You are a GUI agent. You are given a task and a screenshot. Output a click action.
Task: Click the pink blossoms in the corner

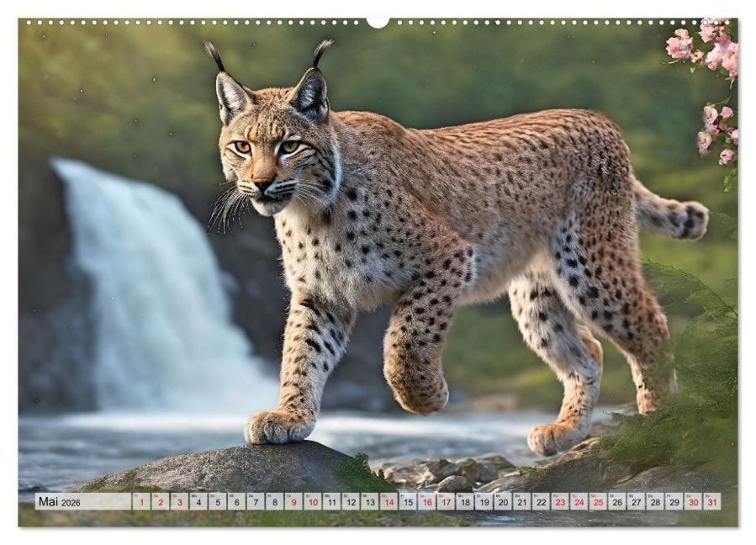pos(711,59)
